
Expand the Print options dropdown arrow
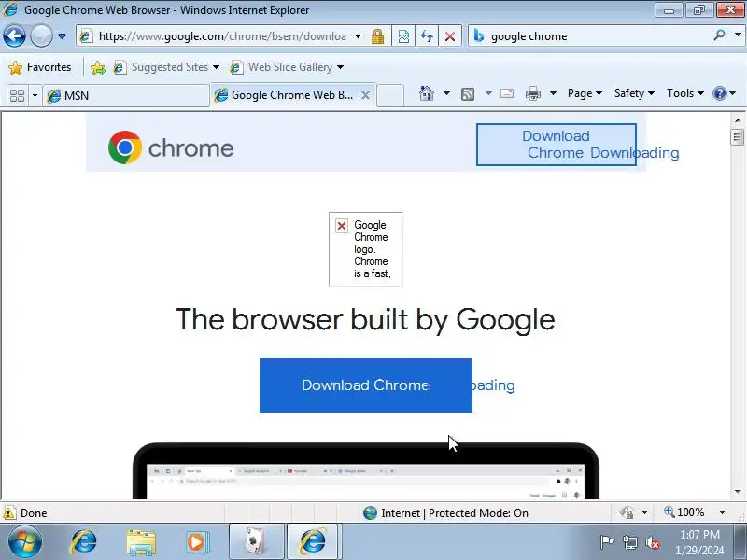553,93
